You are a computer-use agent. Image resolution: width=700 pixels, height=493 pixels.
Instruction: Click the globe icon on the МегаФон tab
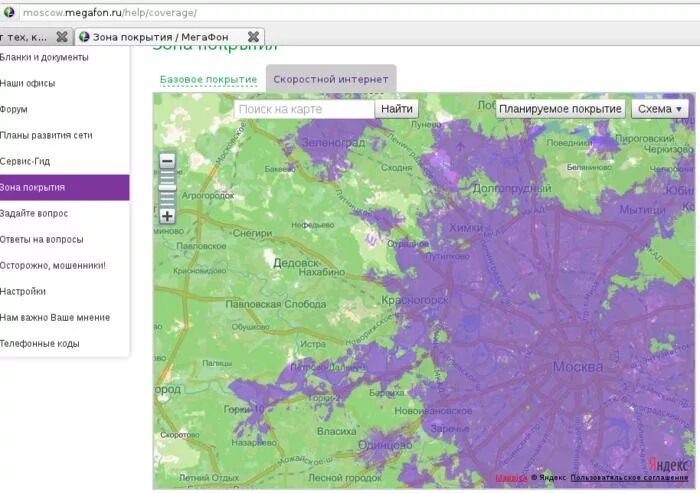click(x=84, y=37)
